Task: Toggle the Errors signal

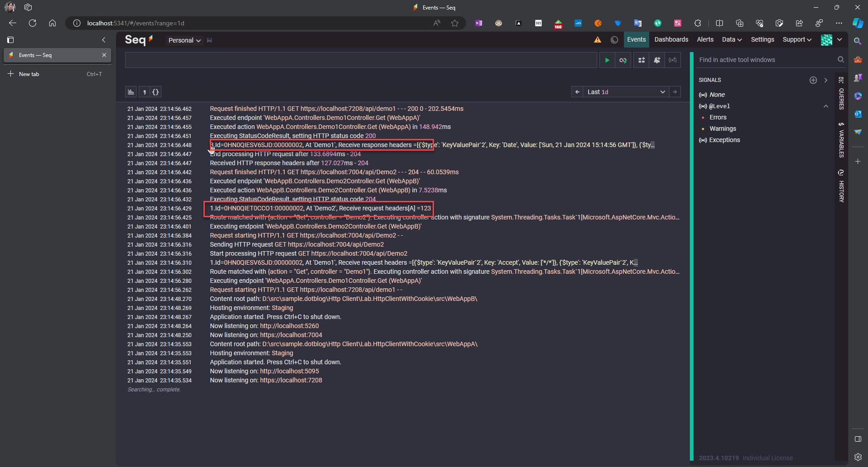Action: click(x=718, y=117)
